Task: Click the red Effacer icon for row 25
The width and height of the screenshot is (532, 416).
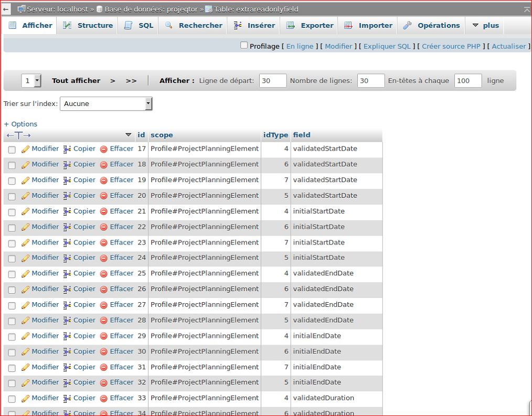Action: point(103,274)
